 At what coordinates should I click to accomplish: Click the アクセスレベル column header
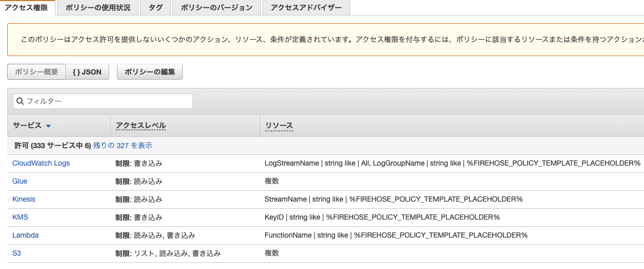141,125
